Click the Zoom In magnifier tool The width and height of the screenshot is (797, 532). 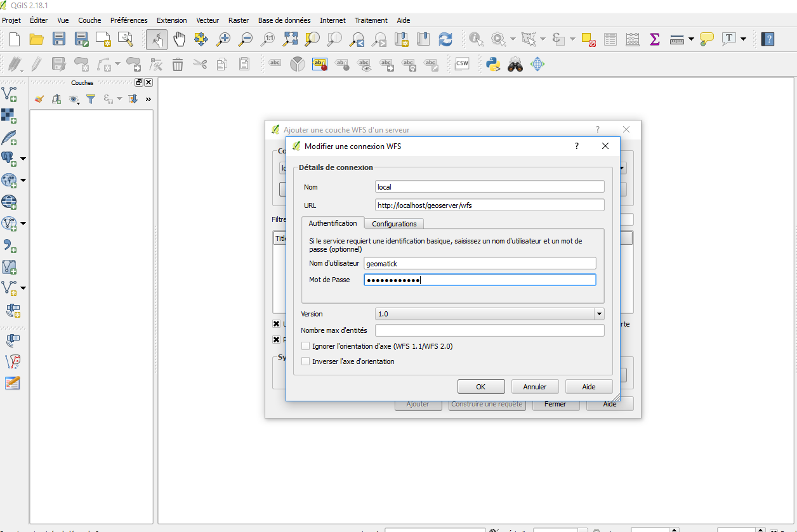tap(223, 39)
